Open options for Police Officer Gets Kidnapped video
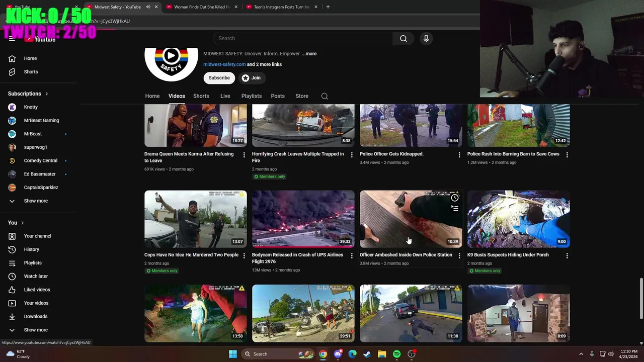This screenshot has height=362, width=644. pos(459,155)
